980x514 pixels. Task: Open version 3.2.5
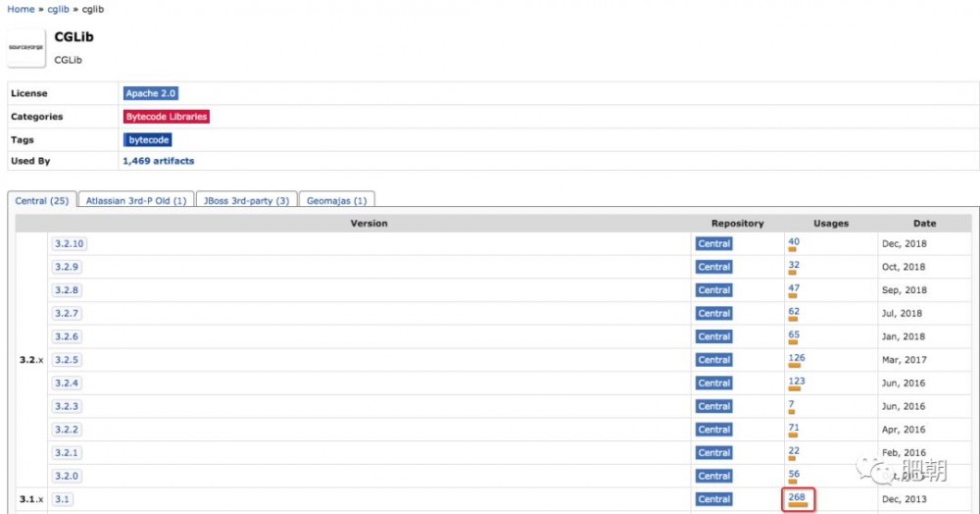point(67,360)
